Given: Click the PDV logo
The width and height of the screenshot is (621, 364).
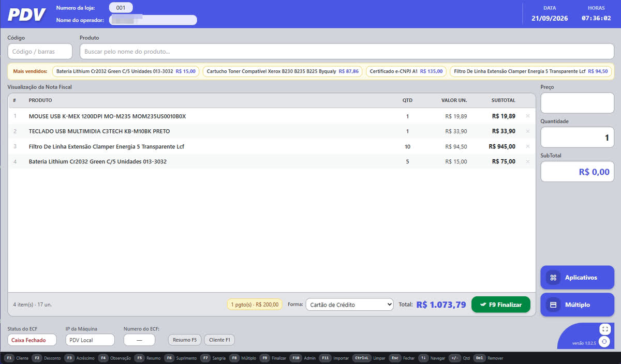Looking at the screenshot, I should 26,14.
